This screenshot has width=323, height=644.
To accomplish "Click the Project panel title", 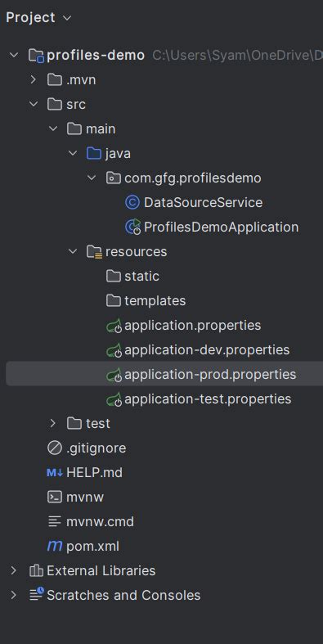I will 31,18.
